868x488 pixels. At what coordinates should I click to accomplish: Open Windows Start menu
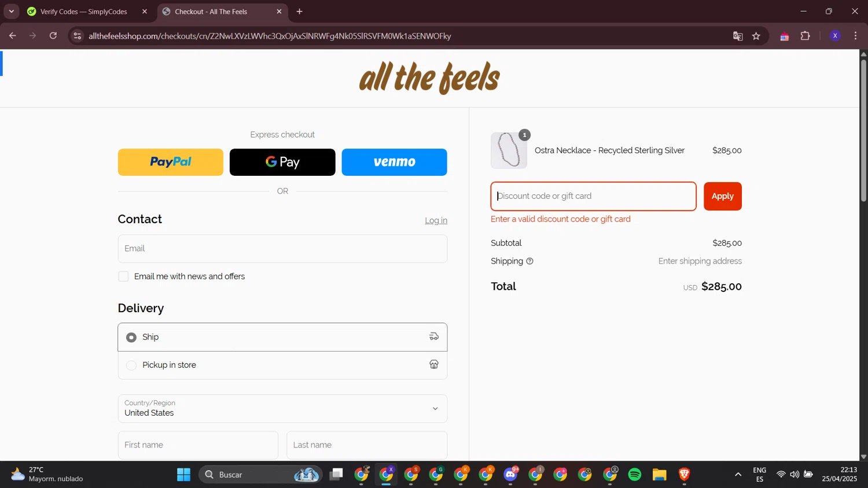tap(184, 475)
